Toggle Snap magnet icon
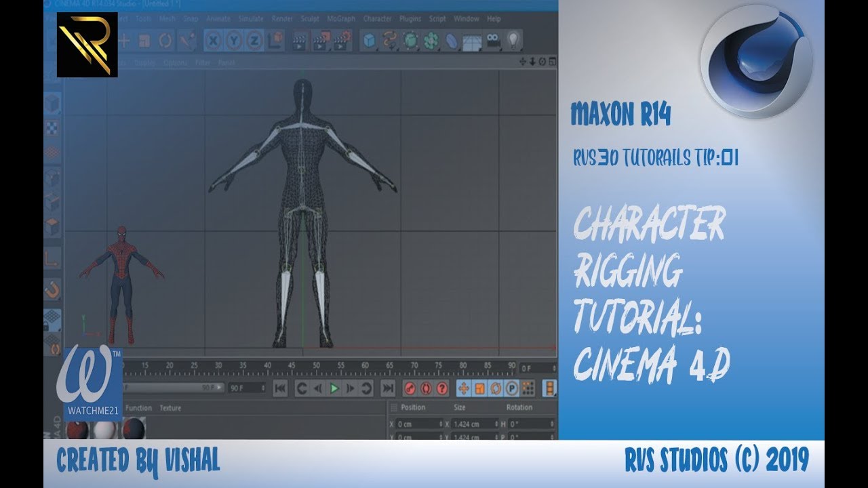 coord(52,291)
